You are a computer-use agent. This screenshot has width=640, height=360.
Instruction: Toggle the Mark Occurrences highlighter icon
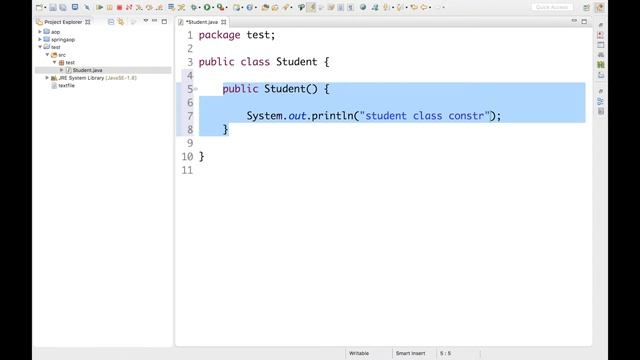point(311,7)
